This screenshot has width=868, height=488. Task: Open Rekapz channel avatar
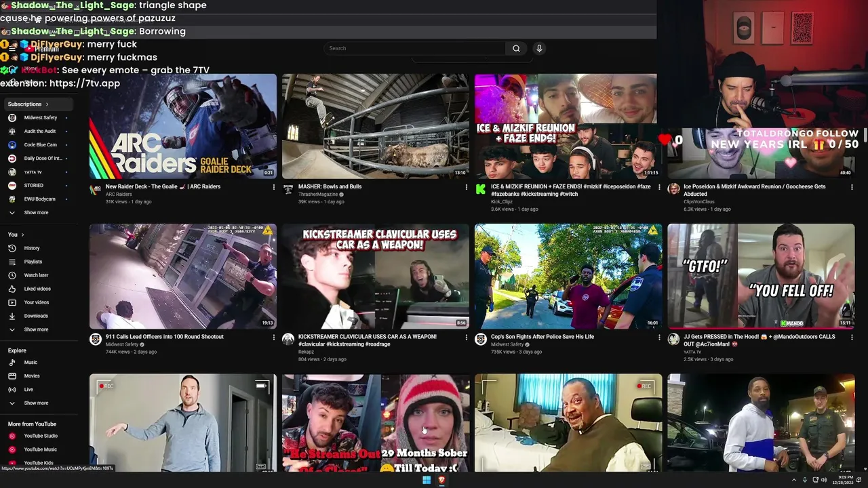[x=288, y=340]
